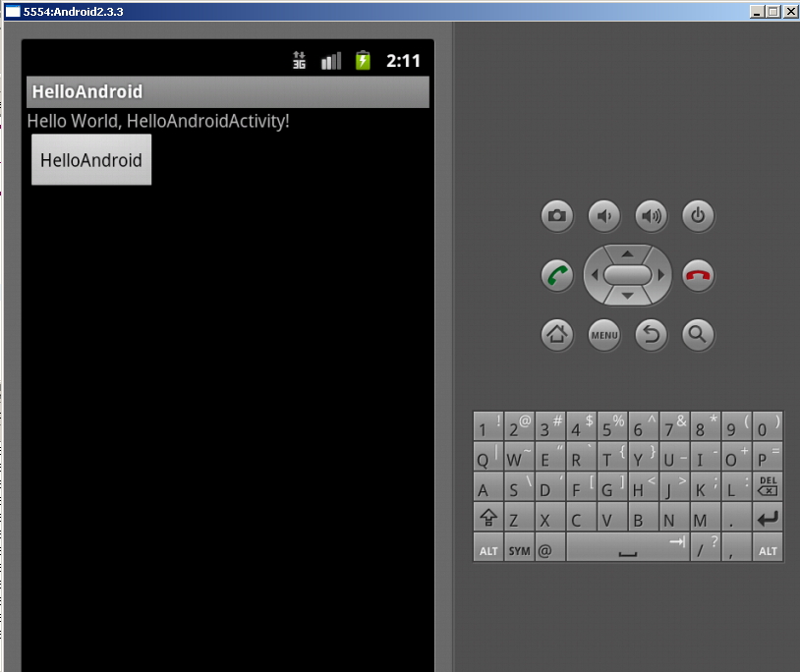Viewport: 800px width, 672px height.
Task: Click the emulator power button
Action: [x=698, y=216]
